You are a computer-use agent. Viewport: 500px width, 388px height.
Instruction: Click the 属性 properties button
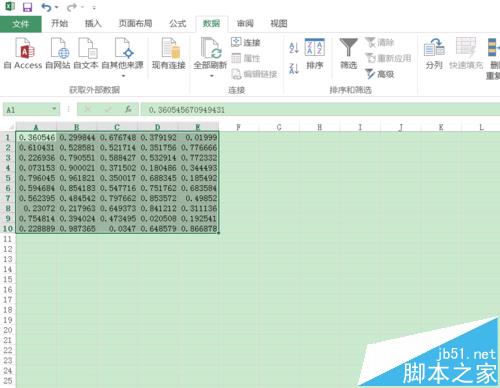[x=246, y=58]
